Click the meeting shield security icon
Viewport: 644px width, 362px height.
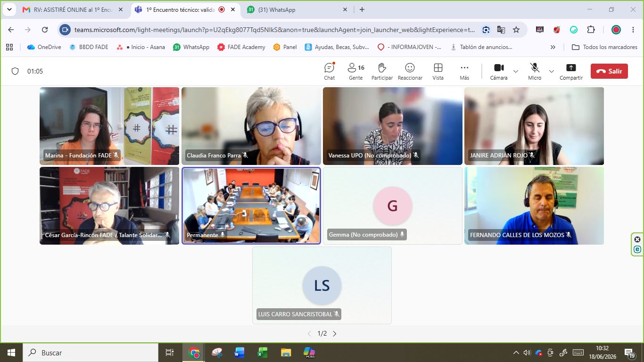pos(15,71)
